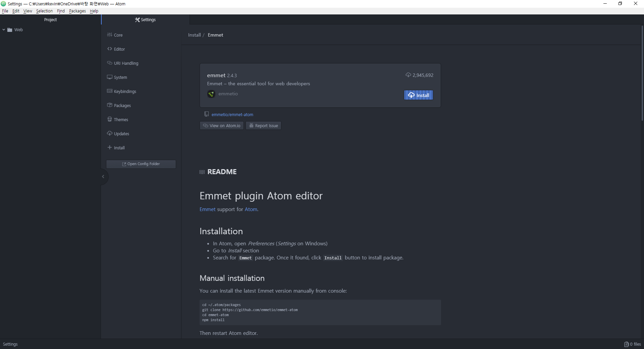Click the Settings tab tools icon
This screenshot has height=349, width=644.
click(x=137, y=20)
